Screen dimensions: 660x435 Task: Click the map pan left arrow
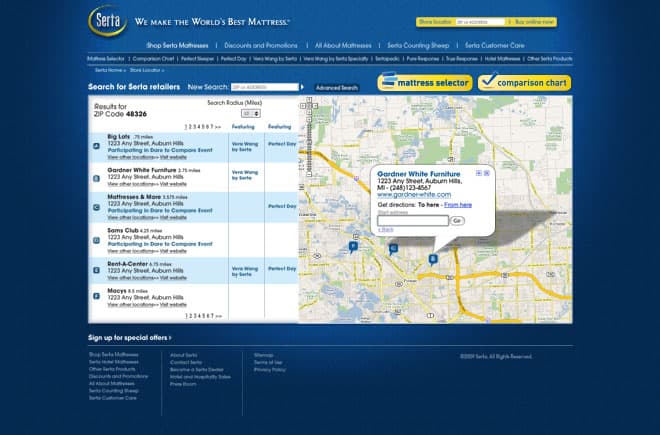[303, 106]
